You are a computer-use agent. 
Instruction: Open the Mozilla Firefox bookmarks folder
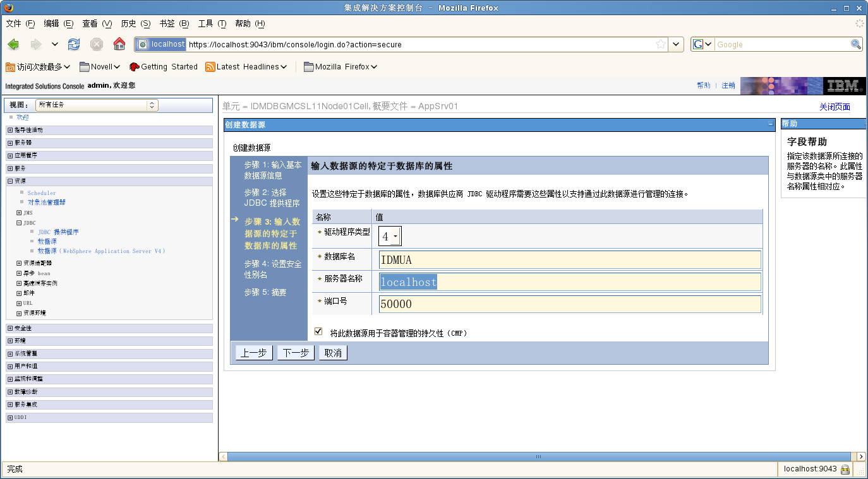pos(341,67)
